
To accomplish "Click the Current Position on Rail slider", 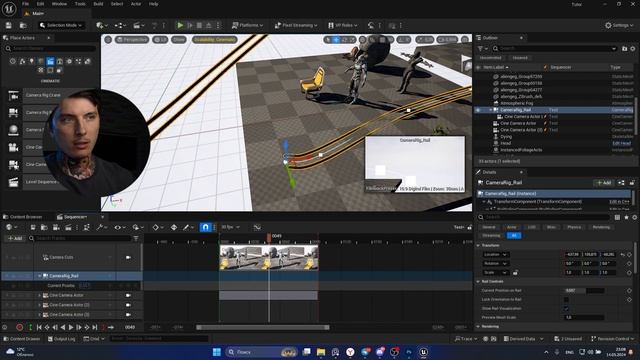I will (x=584, y=291).
